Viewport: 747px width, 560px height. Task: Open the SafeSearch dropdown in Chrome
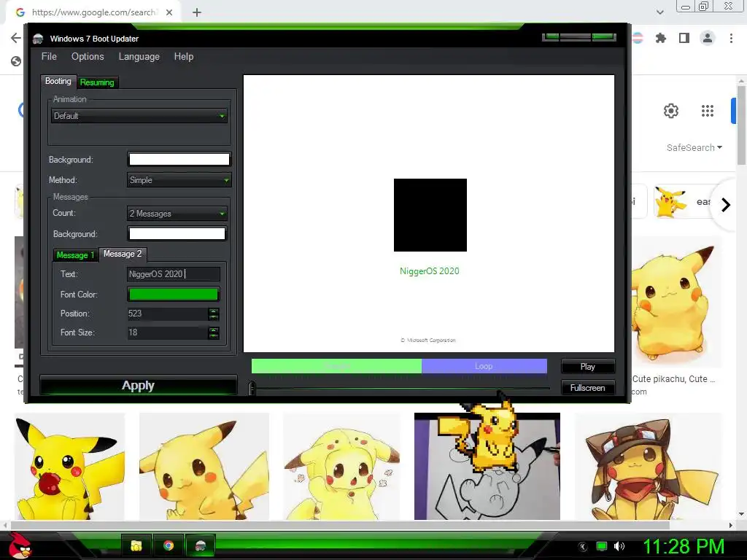click(x=694, y=147)
